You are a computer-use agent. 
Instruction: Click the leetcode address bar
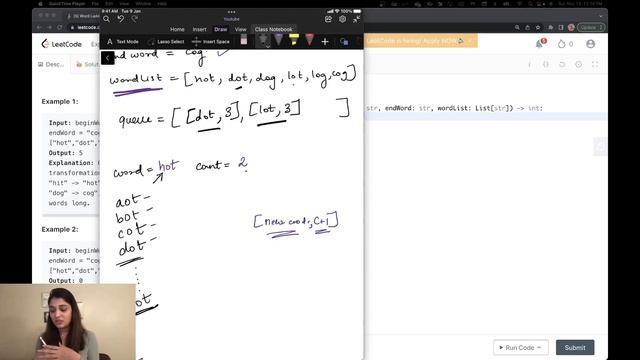84,27
